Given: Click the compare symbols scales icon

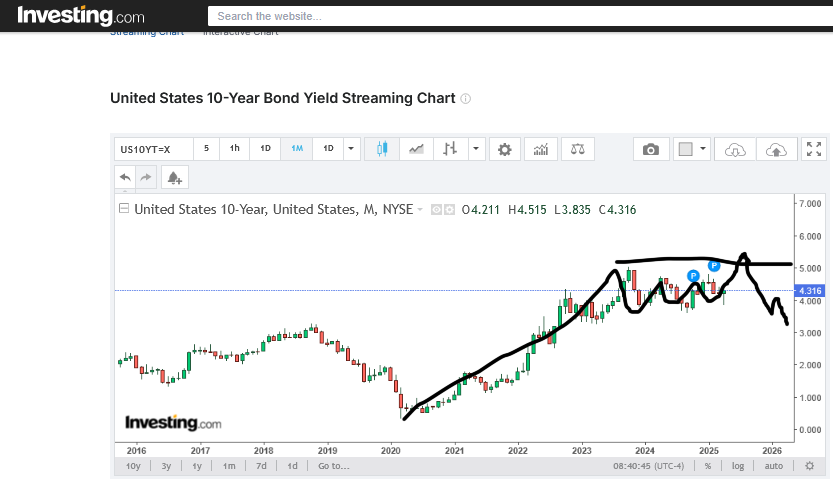Looking at the screenshot, I should tap(578, 149).
